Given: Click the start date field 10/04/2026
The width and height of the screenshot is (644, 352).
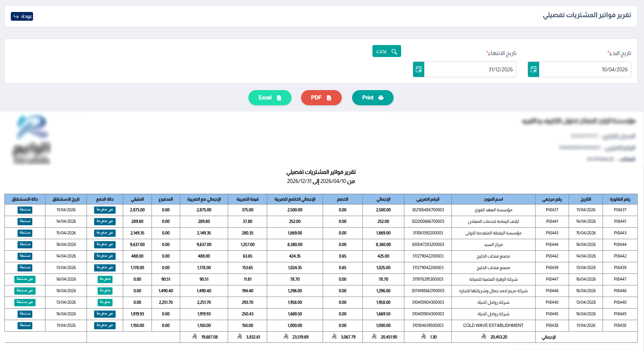Looking at the screenshot, I should (585, 69).
